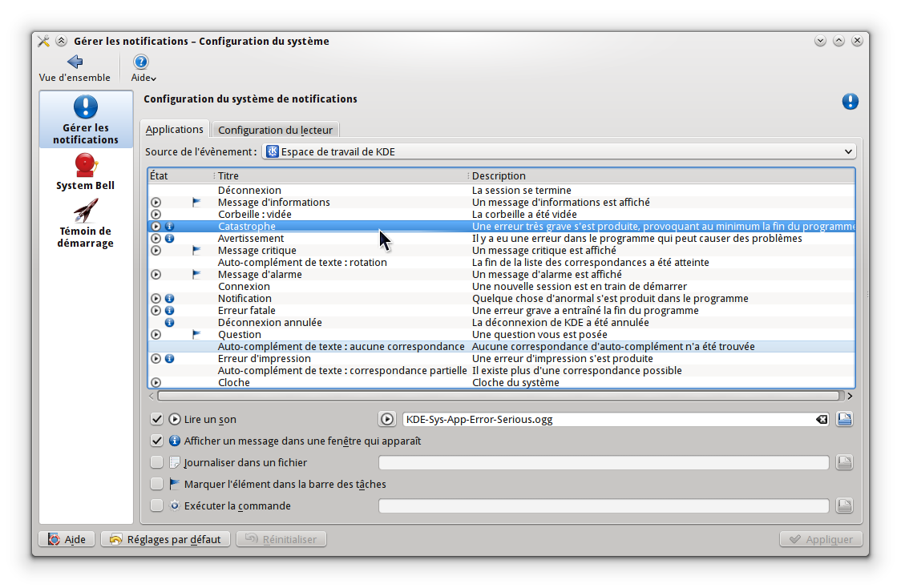Click the sound icon on Notification row
Image resolution: width=901 pixels, height=588 pixels.
156,299
